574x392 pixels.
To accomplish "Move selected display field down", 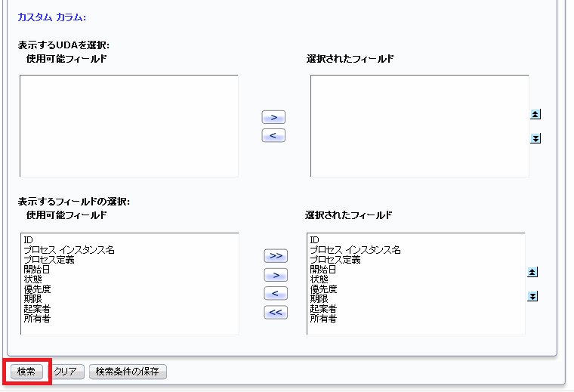I will pyautogui.click(x=532, y=296).
